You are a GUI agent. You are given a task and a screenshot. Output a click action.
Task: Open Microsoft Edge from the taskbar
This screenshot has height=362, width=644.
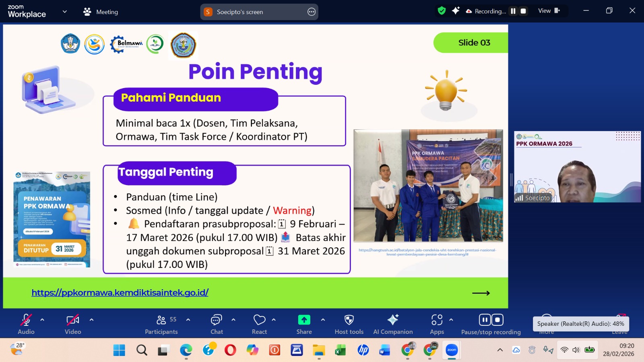point(186,350)
